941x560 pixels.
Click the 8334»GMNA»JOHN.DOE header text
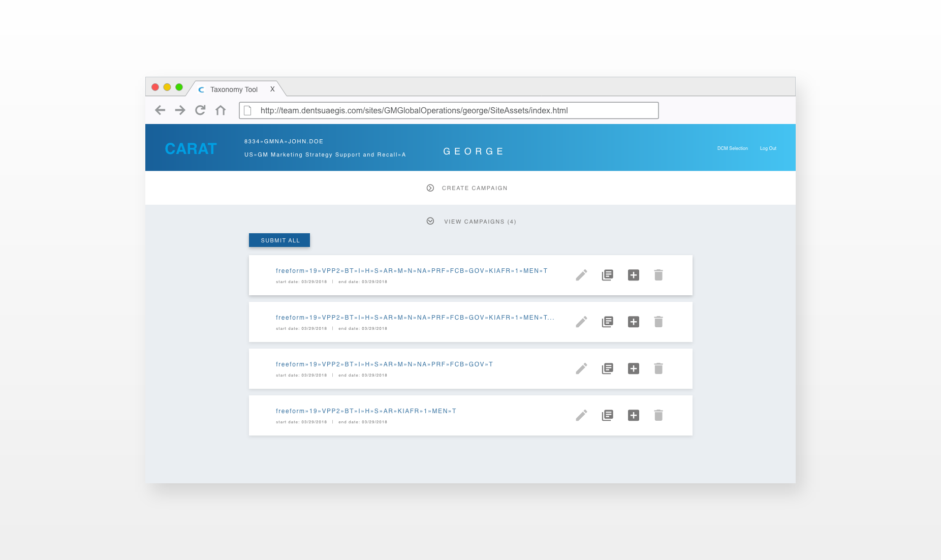[284, 142]
